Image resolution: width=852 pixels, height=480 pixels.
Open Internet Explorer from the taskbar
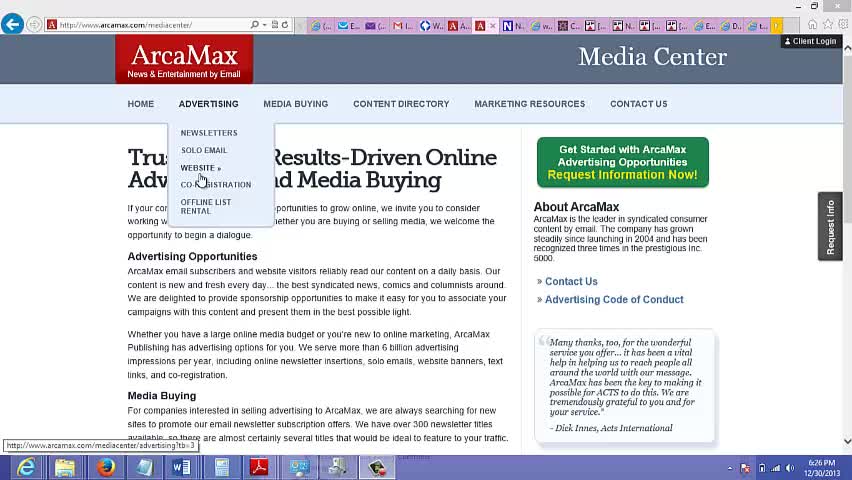(26, 467)
